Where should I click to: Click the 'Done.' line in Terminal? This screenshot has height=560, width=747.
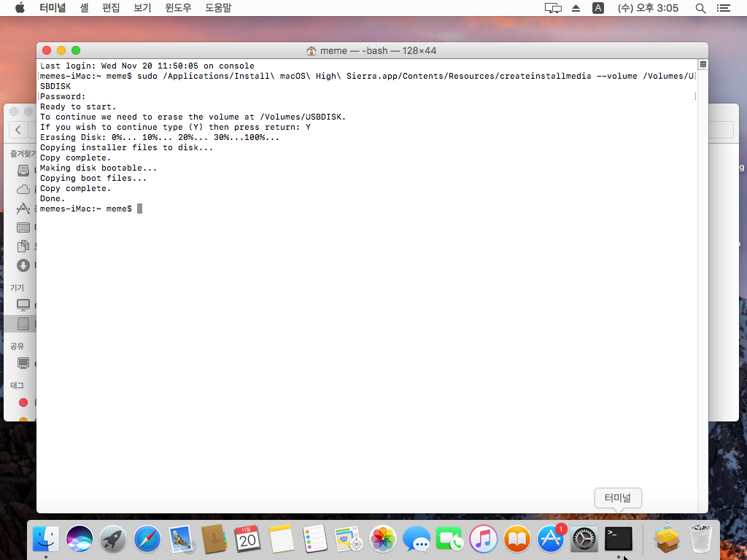[53, 198]
